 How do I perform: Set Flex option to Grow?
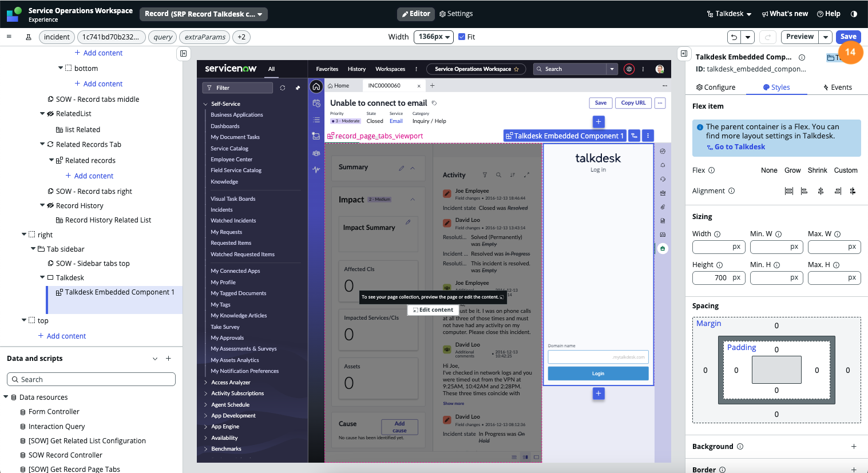tap(792, 170)
